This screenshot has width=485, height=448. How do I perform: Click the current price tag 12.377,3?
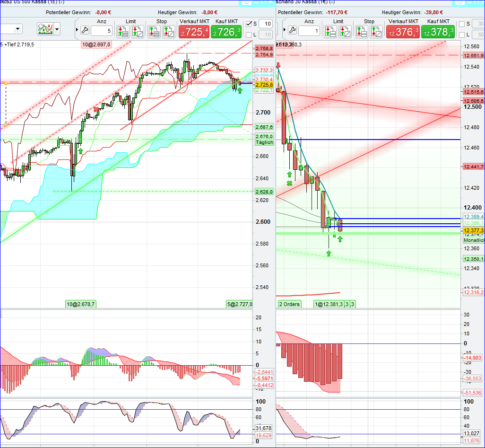[x=473, y=230]
